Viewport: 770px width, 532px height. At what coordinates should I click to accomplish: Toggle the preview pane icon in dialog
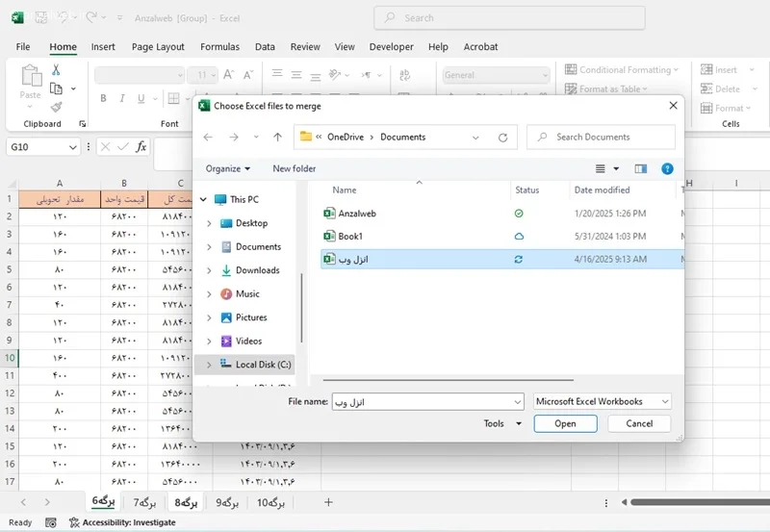640,168
